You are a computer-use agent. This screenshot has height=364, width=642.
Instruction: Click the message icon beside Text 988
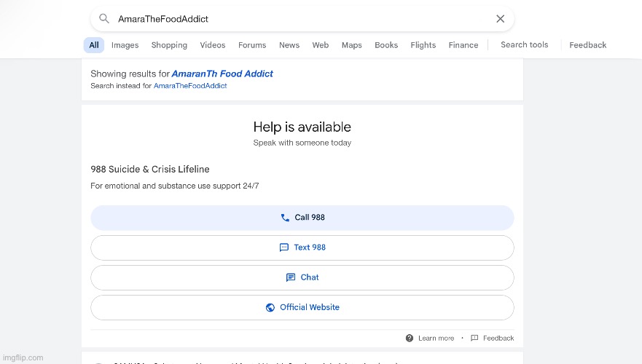[284, 248]
